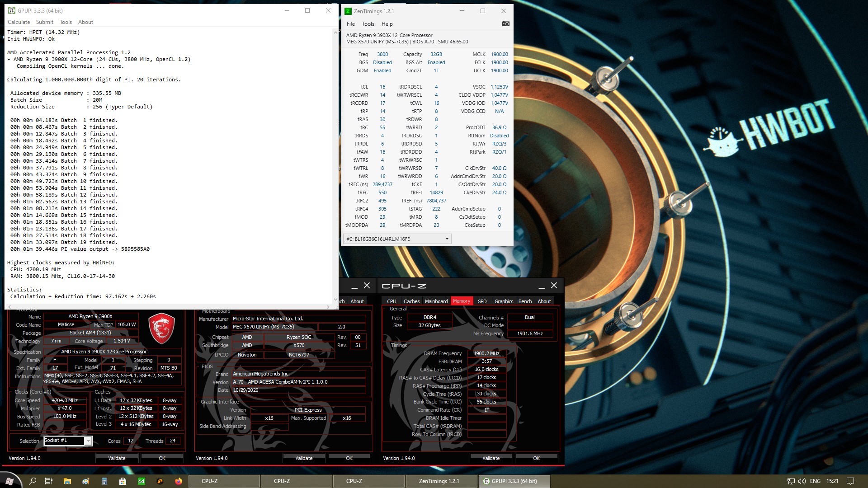Click Validate in the CPU-Z CPU window

pyautogui.click(x=117, y=458)
